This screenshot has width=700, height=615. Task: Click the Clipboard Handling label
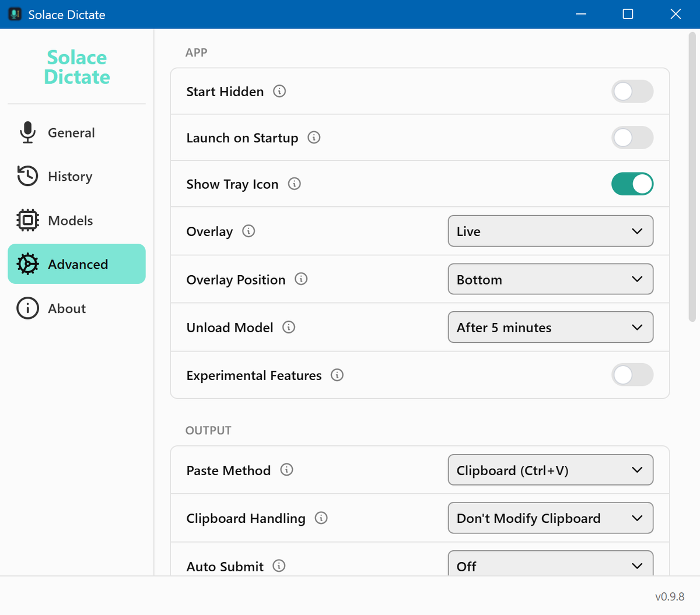click(246, 518)
